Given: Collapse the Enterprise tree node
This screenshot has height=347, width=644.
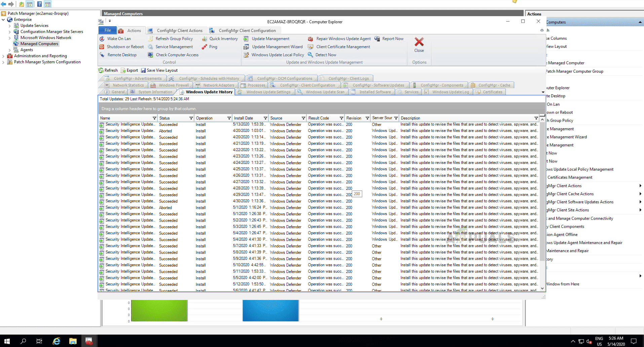Looking at the screenshot, I should tap(3, 20).
